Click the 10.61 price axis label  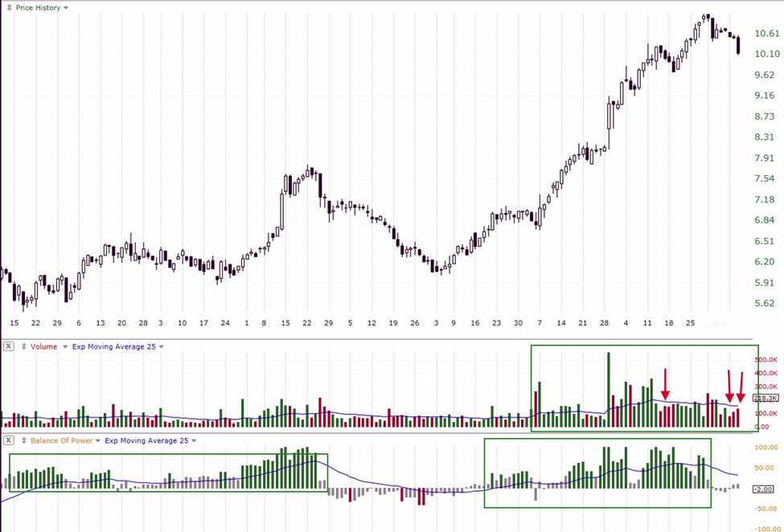[766, 34]
